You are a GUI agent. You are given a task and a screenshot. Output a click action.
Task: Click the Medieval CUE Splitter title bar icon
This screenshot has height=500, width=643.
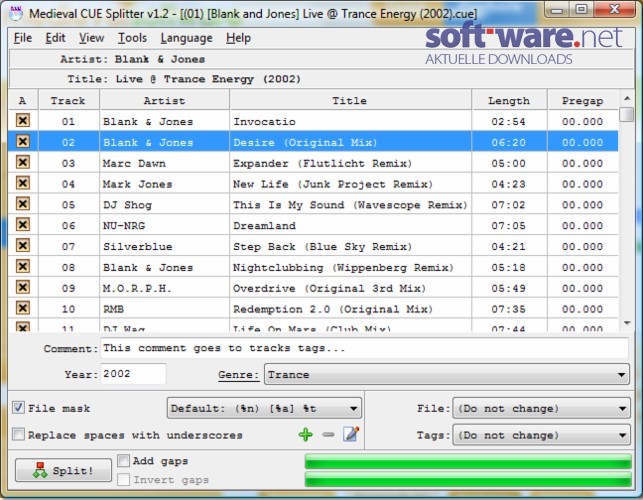16,13
